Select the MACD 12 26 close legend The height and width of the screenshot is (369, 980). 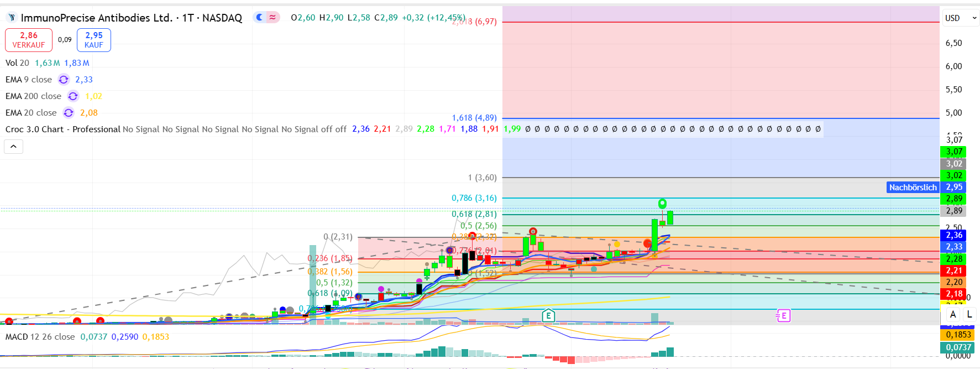[40, 337]
